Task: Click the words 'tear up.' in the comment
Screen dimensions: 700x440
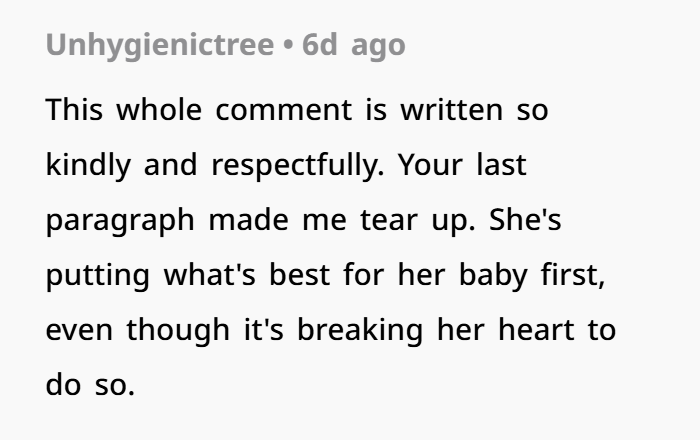Action: pos(418,221)
